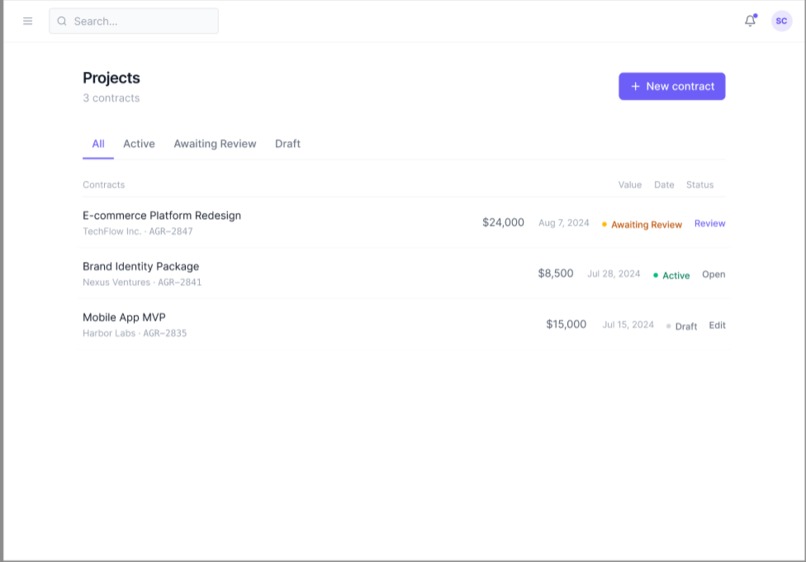The height and width of the screenshot is (562, 806).
Task: Click the $15,000 value
Action: click(x=566, y=324)
